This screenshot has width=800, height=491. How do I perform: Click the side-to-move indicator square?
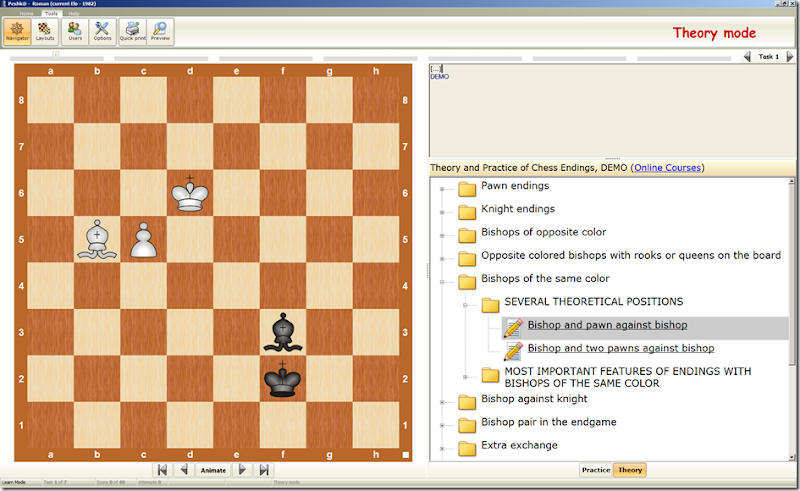point(406,455)
